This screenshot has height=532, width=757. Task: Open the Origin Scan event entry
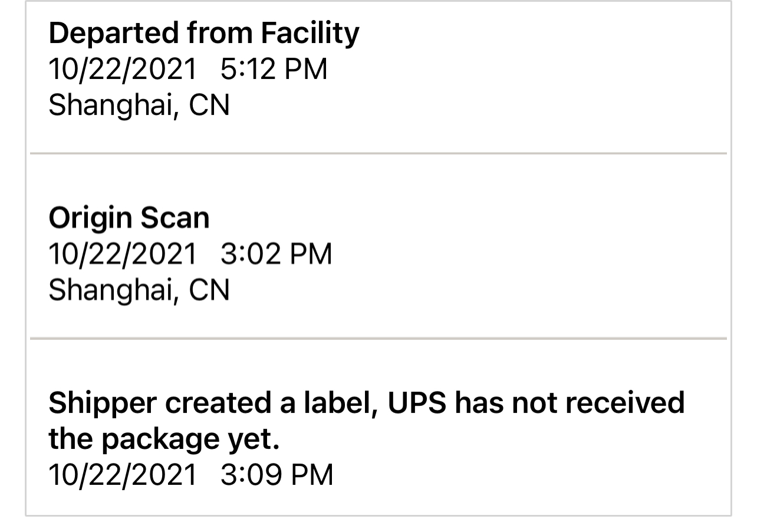tap(378, 246)
